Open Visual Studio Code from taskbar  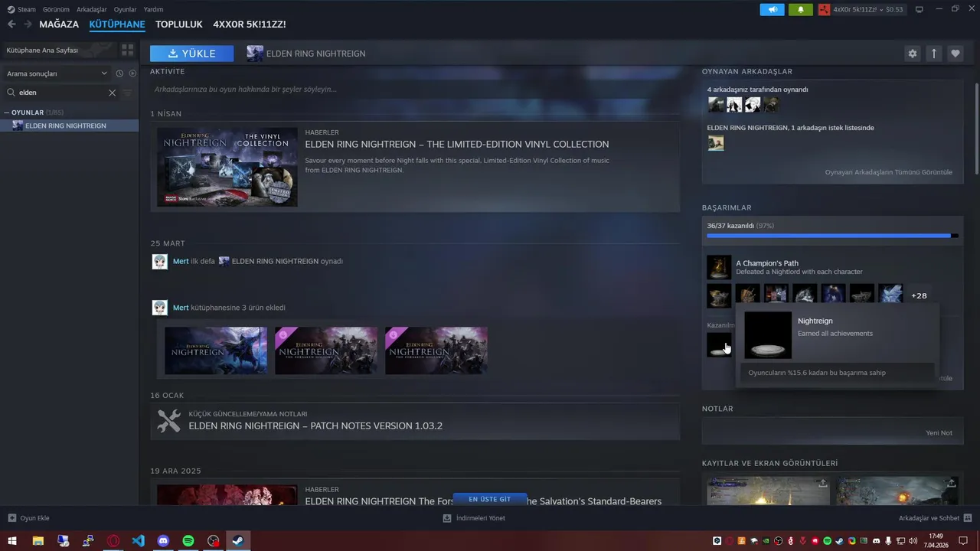pyautogui.click(x=138, y=541)
